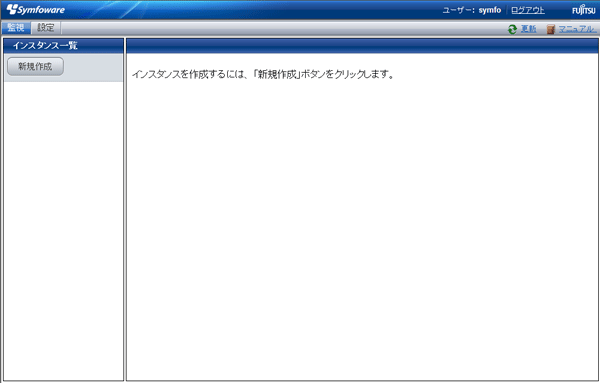Click the インスタンス一覧 panel header
Screen dimensions: 600x383
pos(64,46)
